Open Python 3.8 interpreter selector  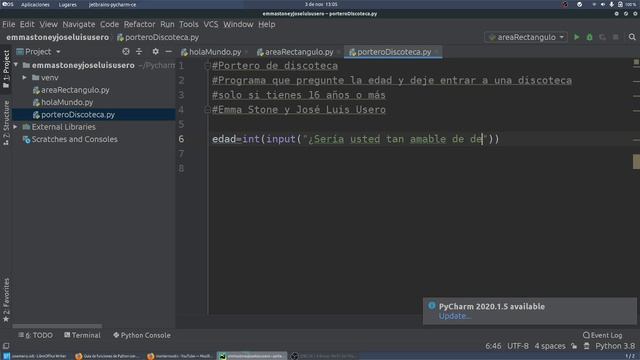coord(615,346)
